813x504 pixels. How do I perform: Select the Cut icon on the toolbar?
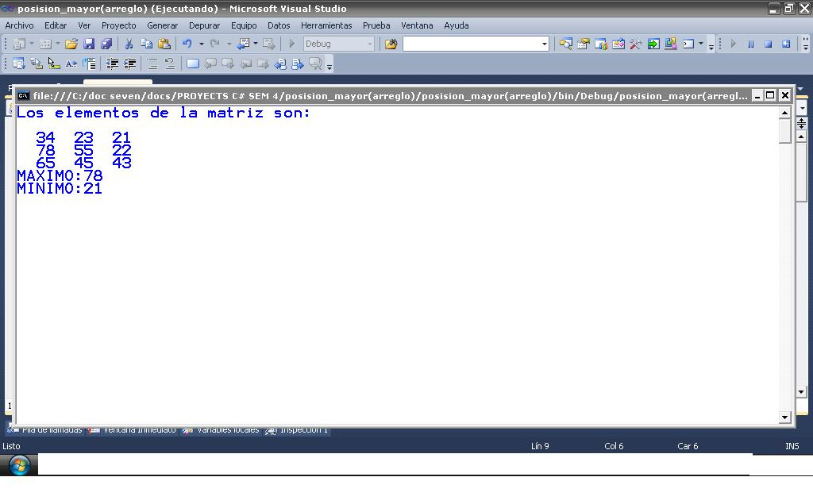point(128,44)
